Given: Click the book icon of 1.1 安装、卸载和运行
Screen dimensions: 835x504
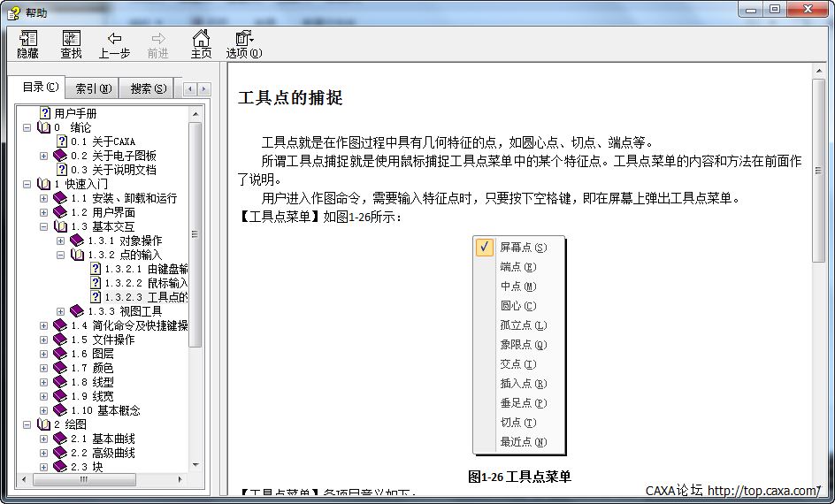Looking at the screenshot, I should point(60,198).
